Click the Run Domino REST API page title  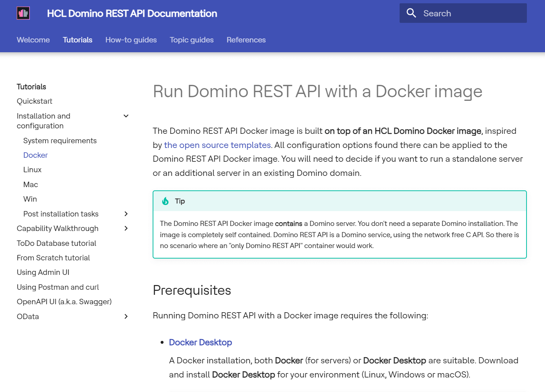point(318,91)
